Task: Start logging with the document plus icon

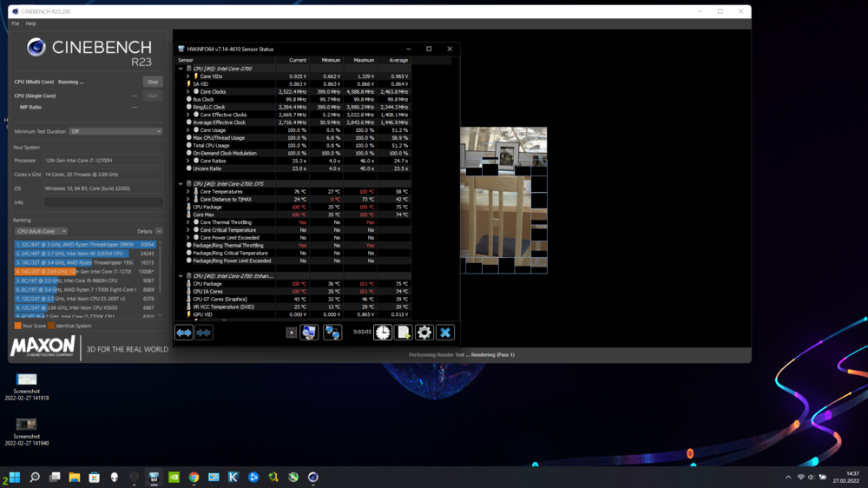Action: [x=404, y=333]
